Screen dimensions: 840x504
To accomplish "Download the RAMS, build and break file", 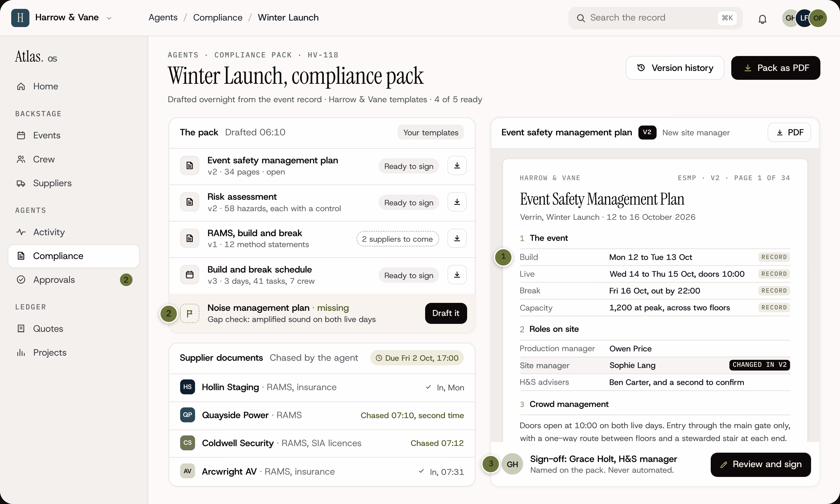I will pos(457,238).
